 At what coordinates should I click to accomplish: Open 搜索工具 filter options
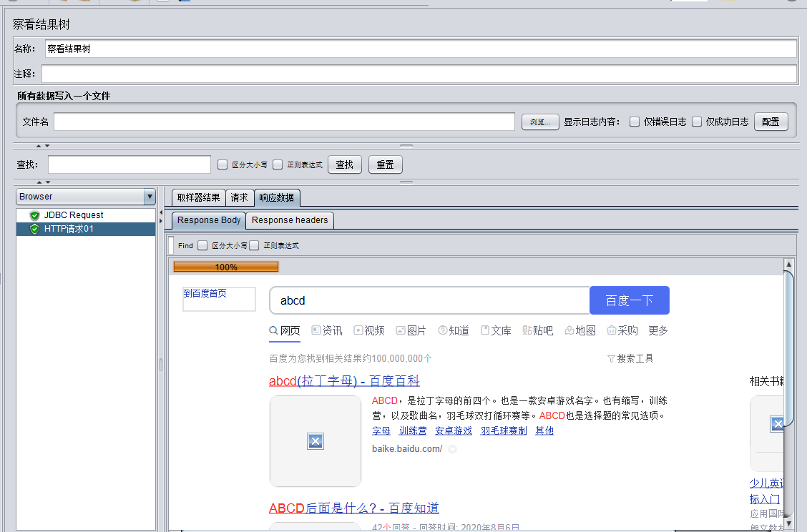click(630, 359)
